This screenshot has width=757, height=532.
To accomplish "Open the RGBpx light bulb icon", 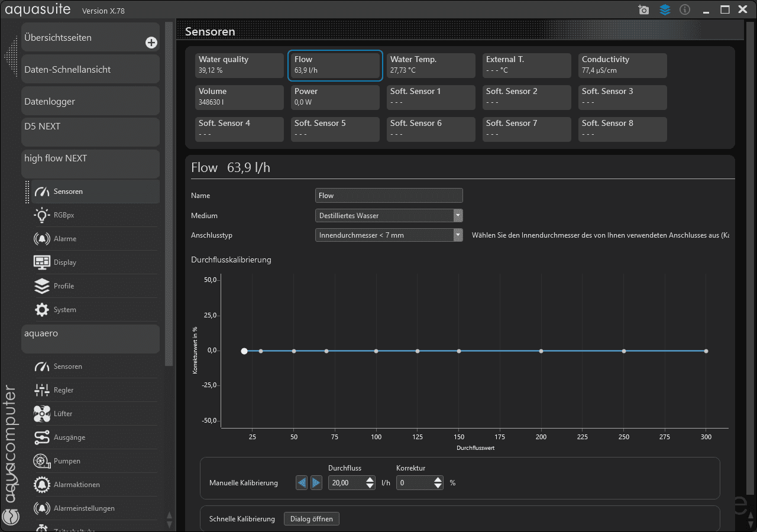I will click(42, 215).
